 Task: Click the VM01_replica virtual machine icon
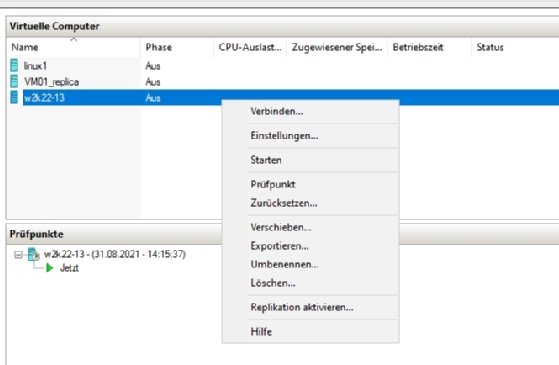tap(14, 81)
